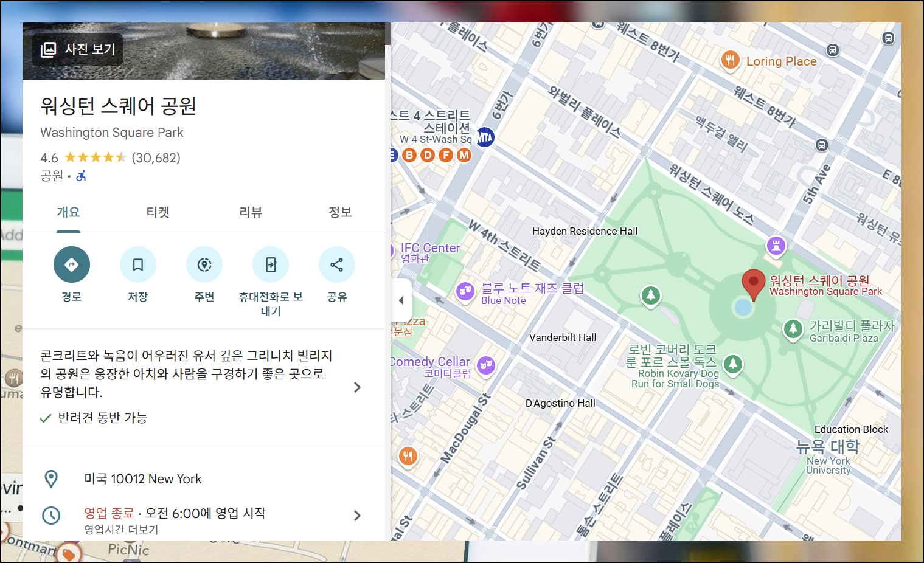Click the bus stop icon right of Loring Place
The image size is (924, 563).
[x=833, y=50]
